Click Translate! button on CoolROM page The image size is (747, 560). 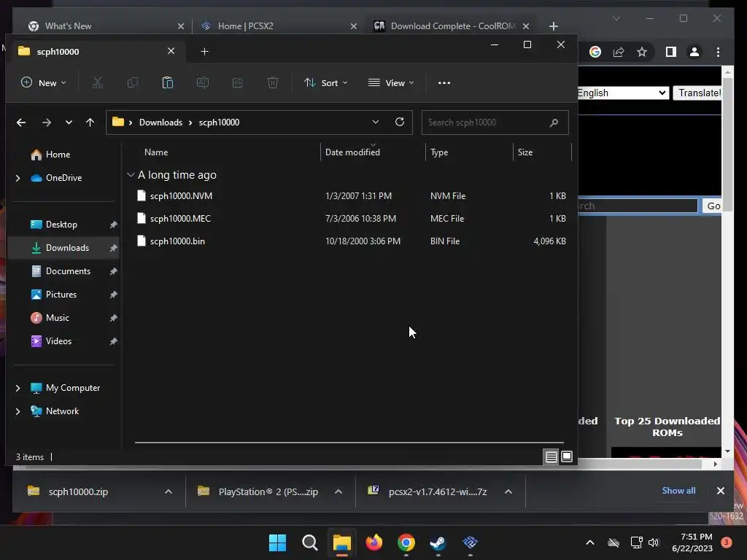click(698, 93)
